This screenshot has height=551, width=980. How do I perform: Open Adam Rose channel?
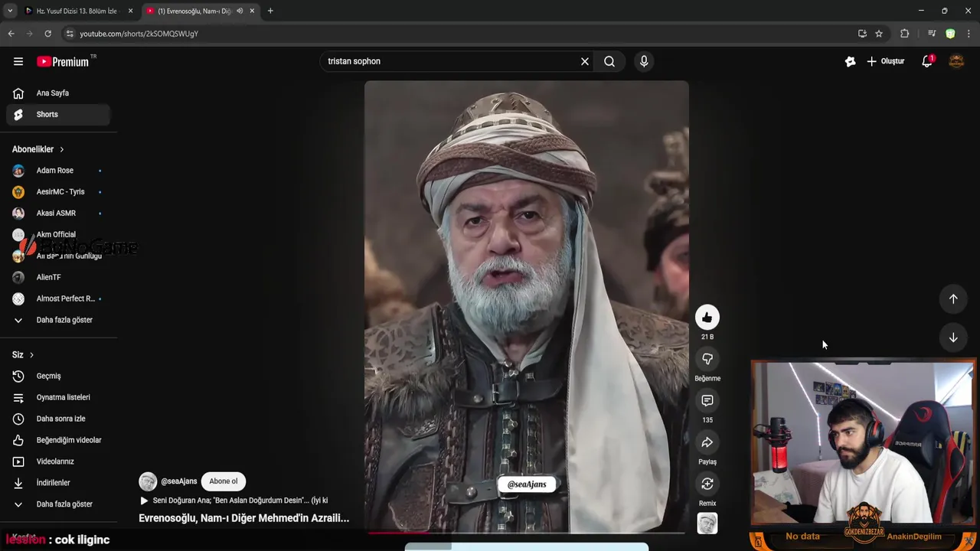click(58, 171)
